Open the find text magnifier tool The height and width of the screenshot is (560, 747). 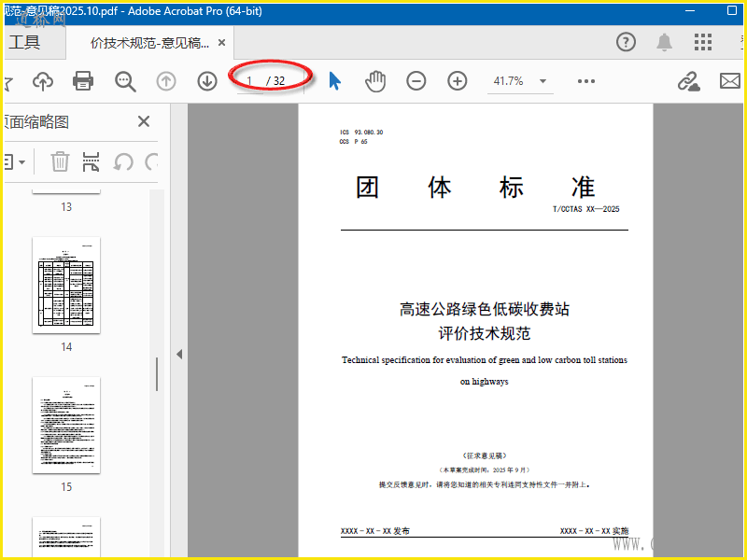(x=125, y=81)
